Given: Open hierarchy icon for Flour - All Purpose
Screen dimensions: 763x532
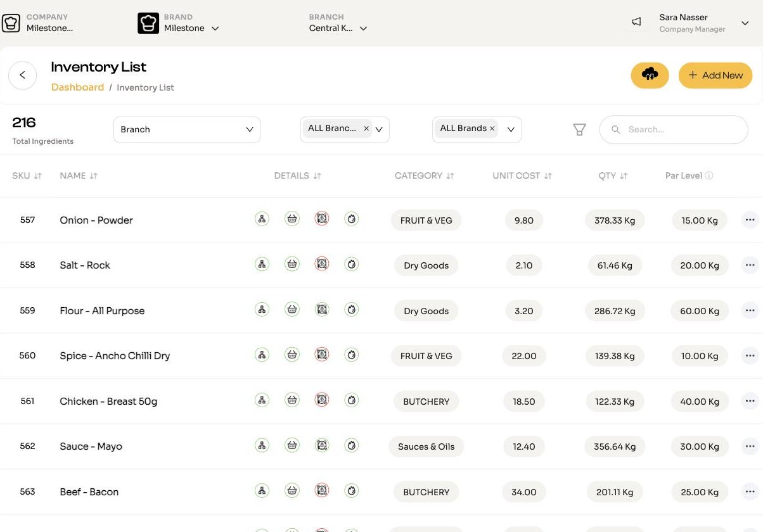Looking at the screenshot, I should 262,310.
